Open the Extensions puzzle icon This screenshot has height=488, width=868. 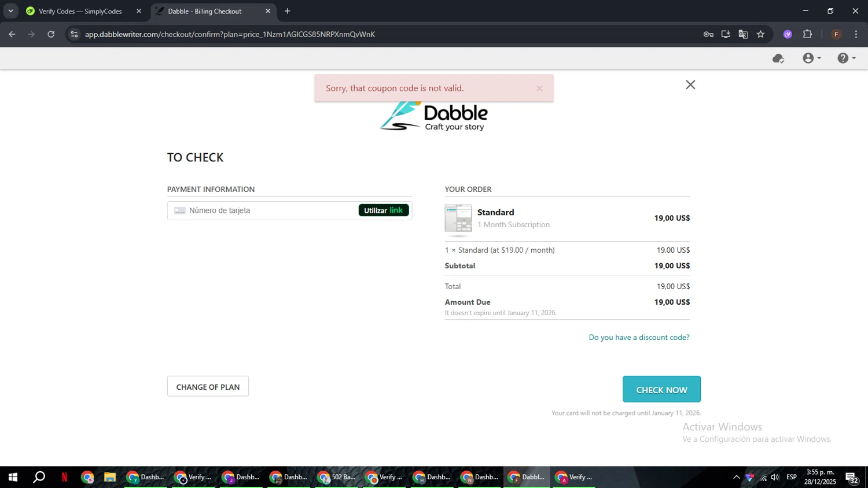click(x=807, y=35)
